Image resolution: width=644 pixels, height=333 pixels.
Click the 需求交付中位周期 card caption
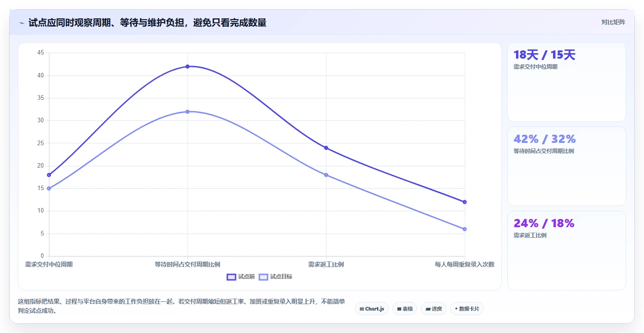pyautogui.click(x=536, y=67)
